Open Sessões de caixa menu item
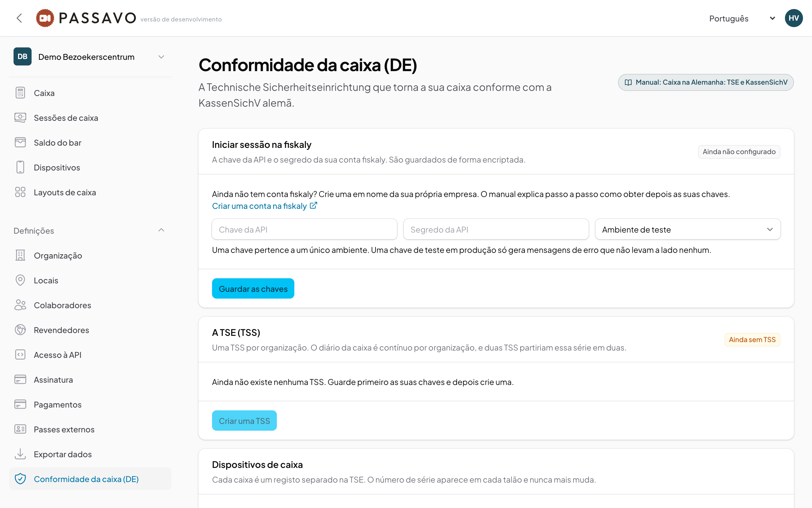812x508 pixels. (x=90, y=118)
